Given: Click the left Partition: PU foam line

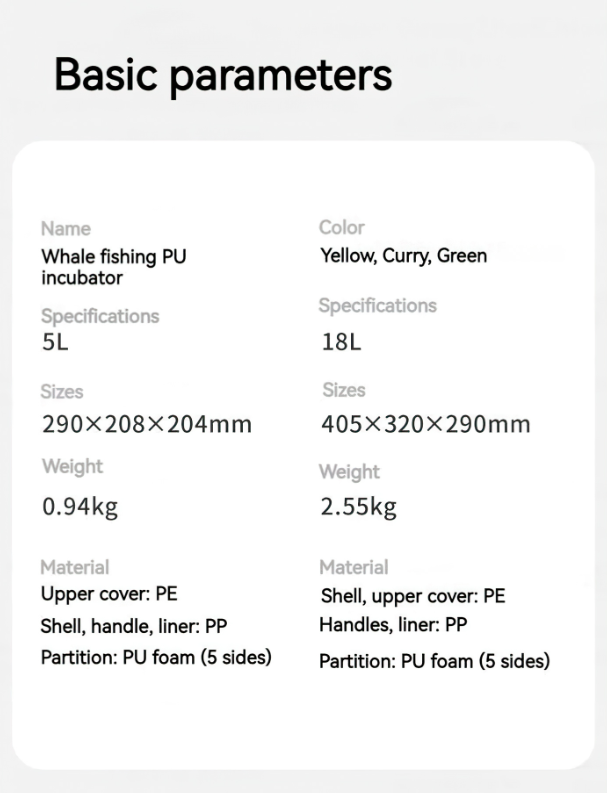Looking at the screenshot, I should (x=156, y=657).
